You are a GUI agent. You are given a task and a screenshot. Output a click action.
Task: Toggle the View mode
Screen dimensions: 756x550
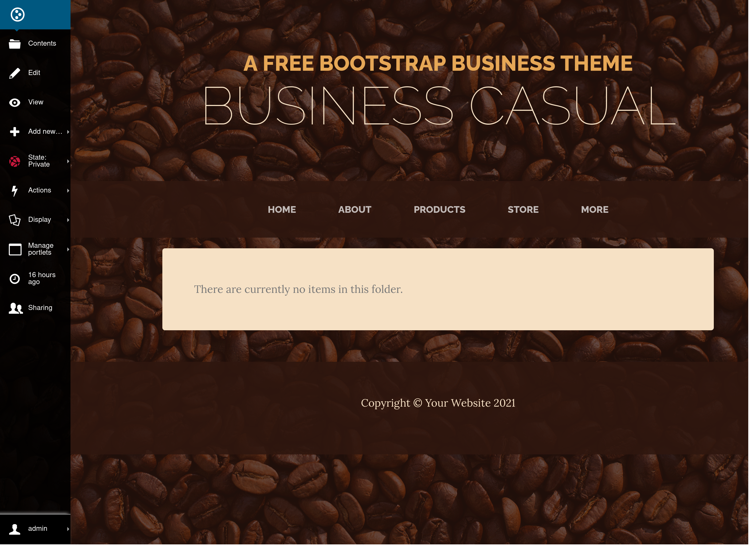(35, 102)
